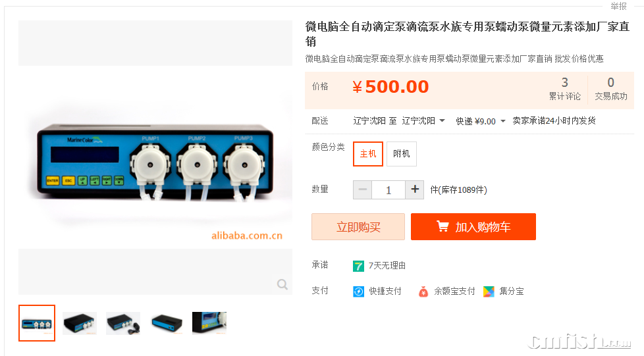Open the 累计评论 reviews count
The height and width of the screenshot is (356, 644).
(565, 89)
